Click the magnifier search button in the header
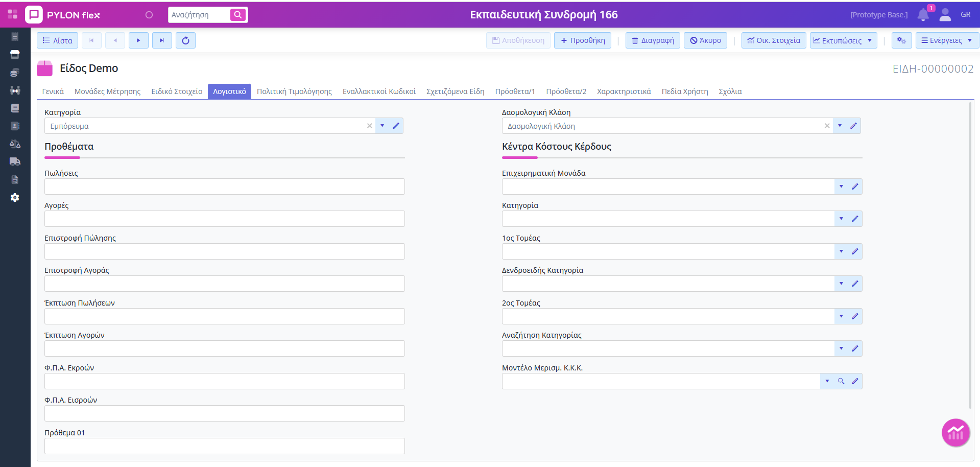This screenshot has height=467, width=980. click(x=238, y=15)
